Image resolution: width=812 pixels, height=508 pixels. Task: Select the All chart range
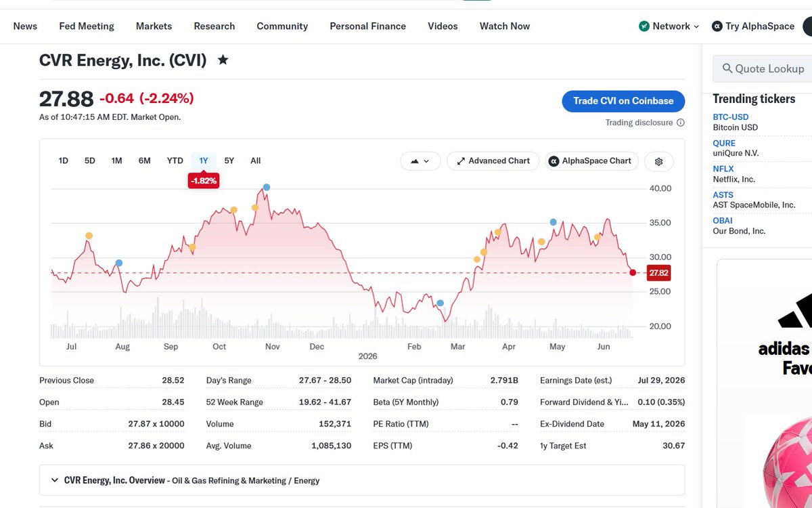(255, 161)
